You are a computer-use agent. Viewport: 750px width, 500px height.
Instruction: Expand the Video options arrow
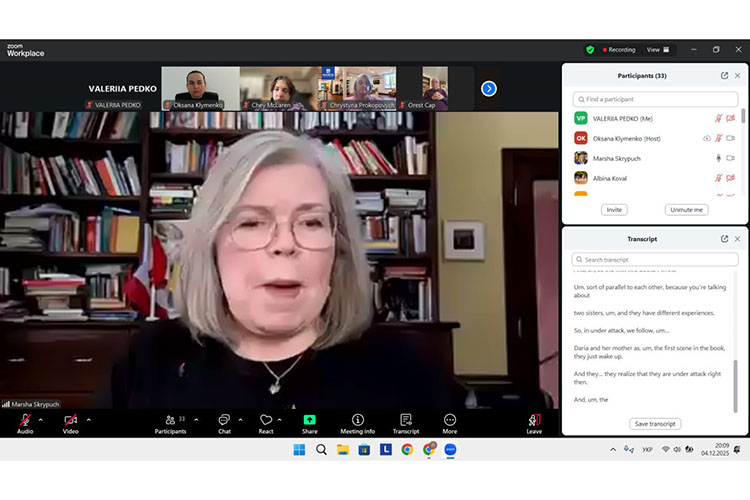89,419
